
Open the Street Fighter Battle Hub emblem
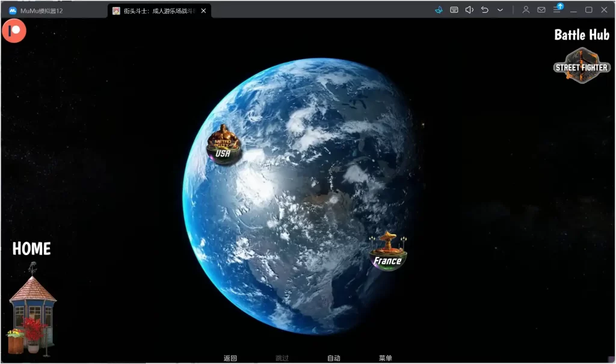582,66
